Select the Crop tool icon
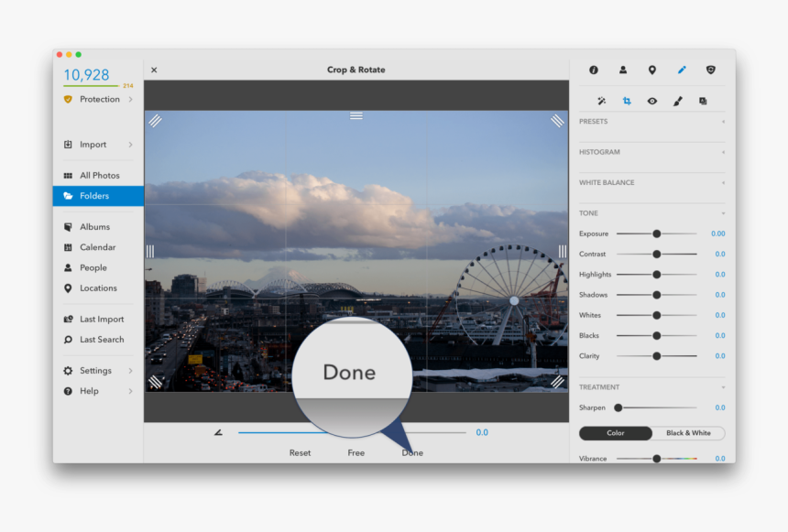 tap(627, 101)
